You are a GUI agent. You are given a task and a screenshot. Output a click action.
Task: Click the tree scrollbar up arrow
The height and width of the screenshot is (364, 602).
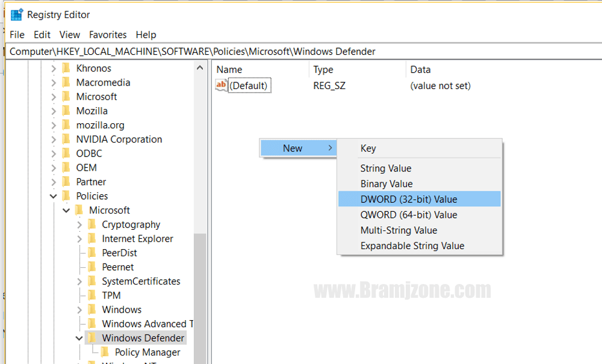(200, 68)
